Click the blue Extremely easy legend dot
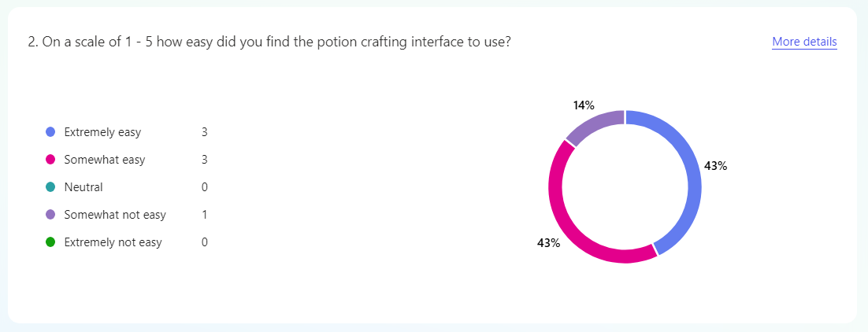The image size is (868, 332). point(50,132)
